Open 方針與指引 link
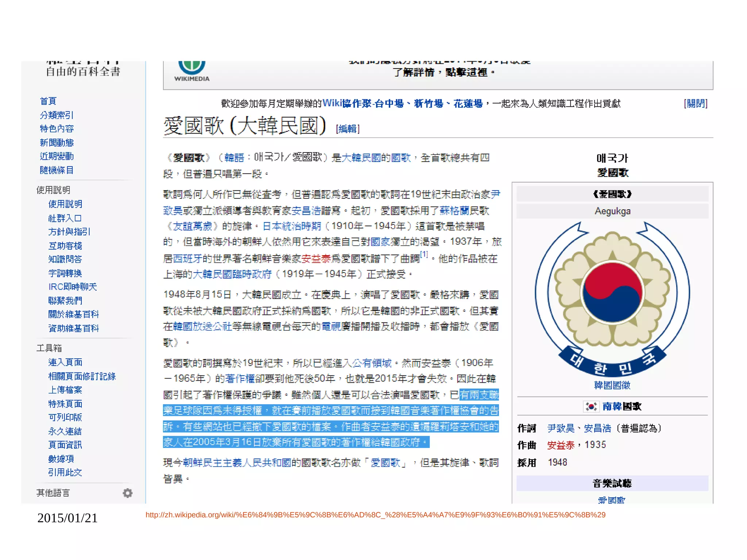Screen dimensions: 747x560 [69, 232]
